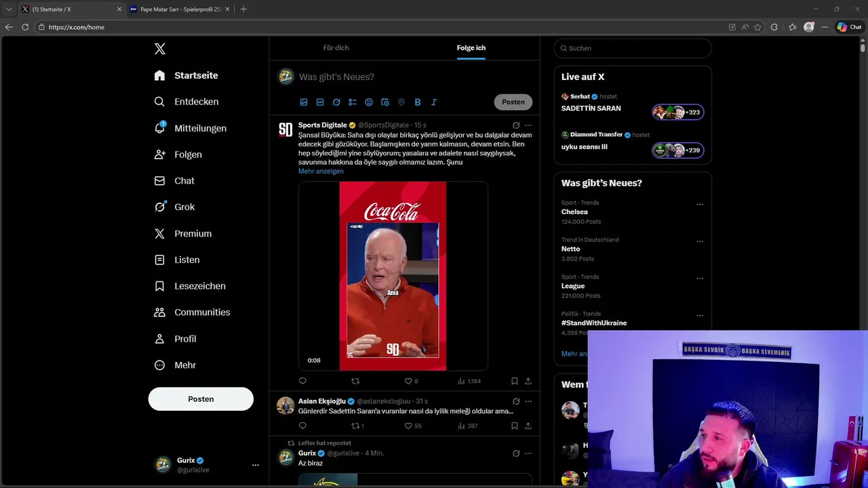Open browser tab list dropdown arrow

pyautogui.click(x=9, y=9)
